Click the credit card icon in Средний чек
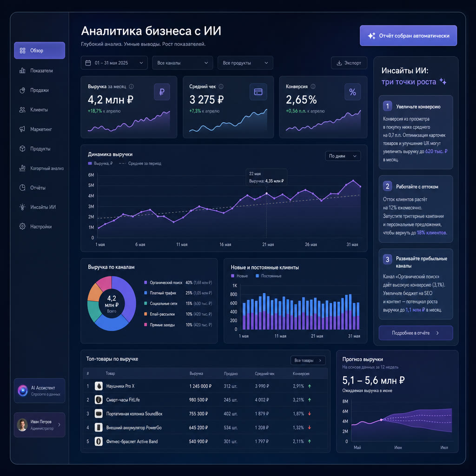This screenshot has width=476, height=476. (x=258, y=92)
